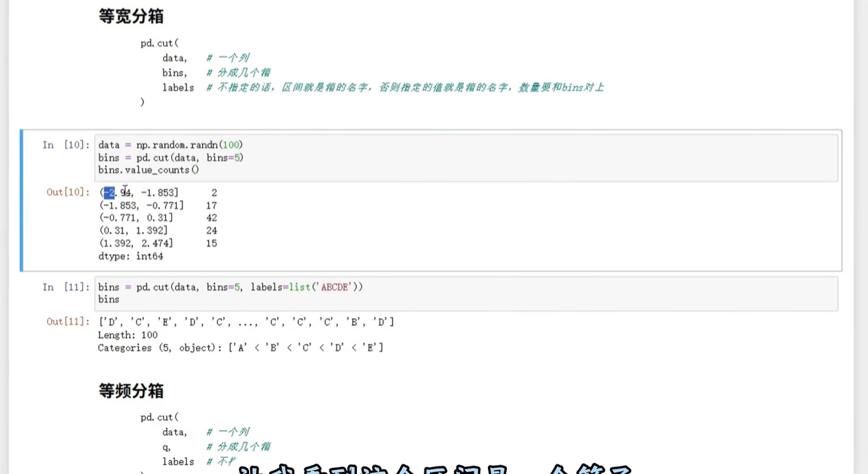Image resolution: width=868 pixels, height=474 pixels.
Task: Click output row (-0.771, 0.31] 42
Action: [158, 218]
